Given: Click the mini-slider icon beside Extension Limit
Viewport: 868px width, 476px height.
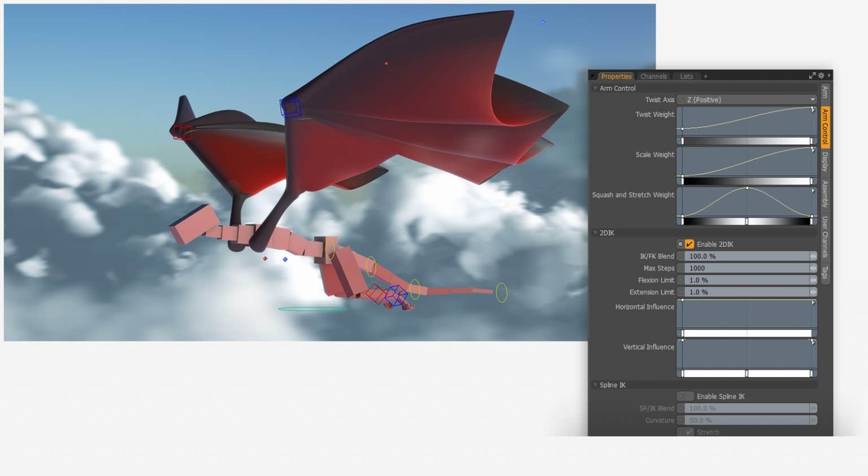Looking at the screenshot, I should [x=813, y=292].
